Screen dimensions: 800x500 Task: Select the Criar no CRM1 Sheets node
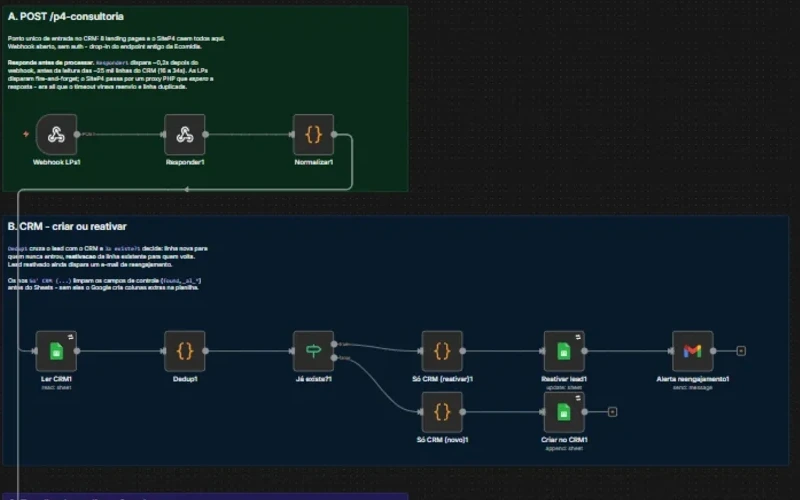point(564,412)
